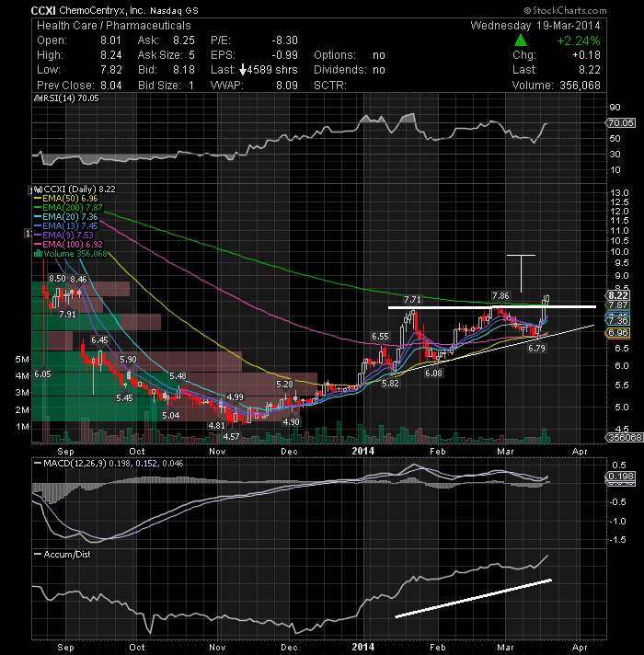Click the Accum/Dist indicator label

[67, 555]
